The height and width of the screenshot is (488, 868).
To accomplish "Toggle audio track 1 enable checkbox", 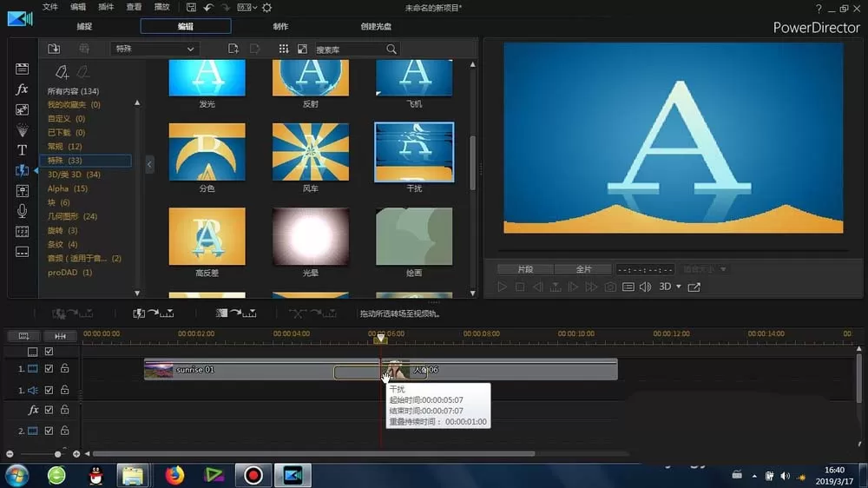I will pyautogui.click(x=49, y=390).
